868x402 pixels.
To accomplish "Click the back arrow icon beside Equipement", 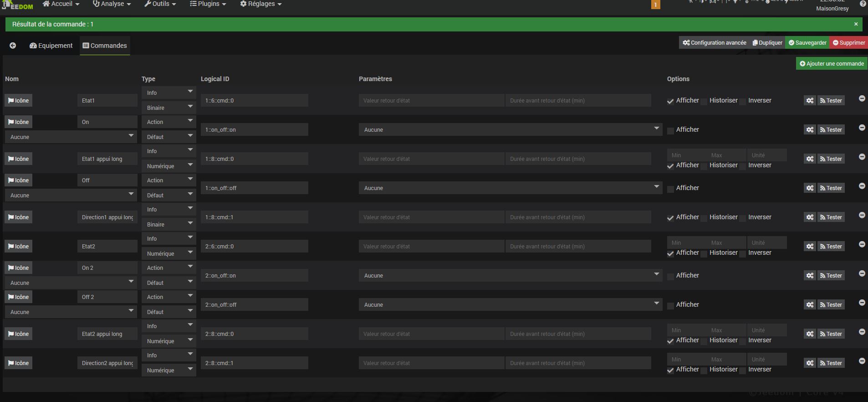I will coord(13,46).
